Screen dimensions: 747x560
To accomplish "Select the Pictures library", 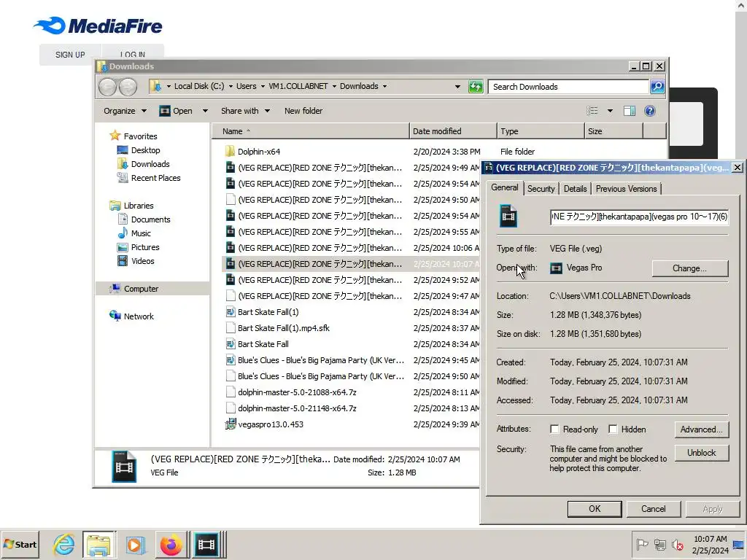I will pos(145,246).
